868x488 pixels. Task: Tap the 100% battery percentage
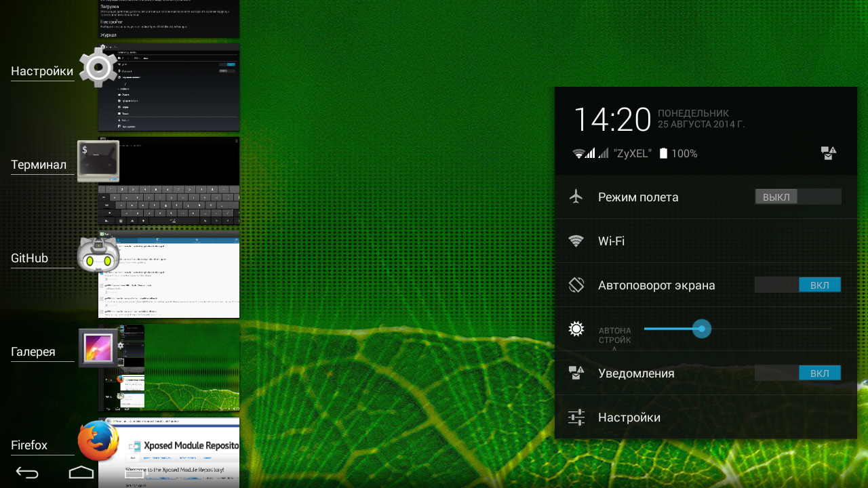(x=684, y=154)
